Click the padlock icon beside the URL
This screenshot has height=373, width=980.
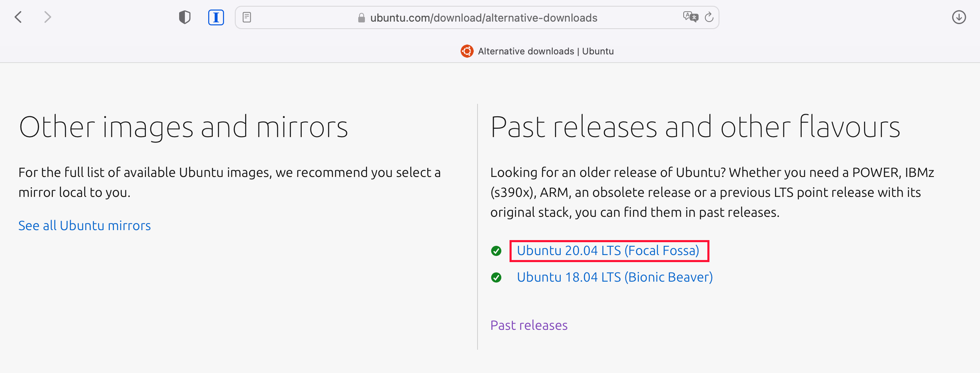click(x=362, y=18)
